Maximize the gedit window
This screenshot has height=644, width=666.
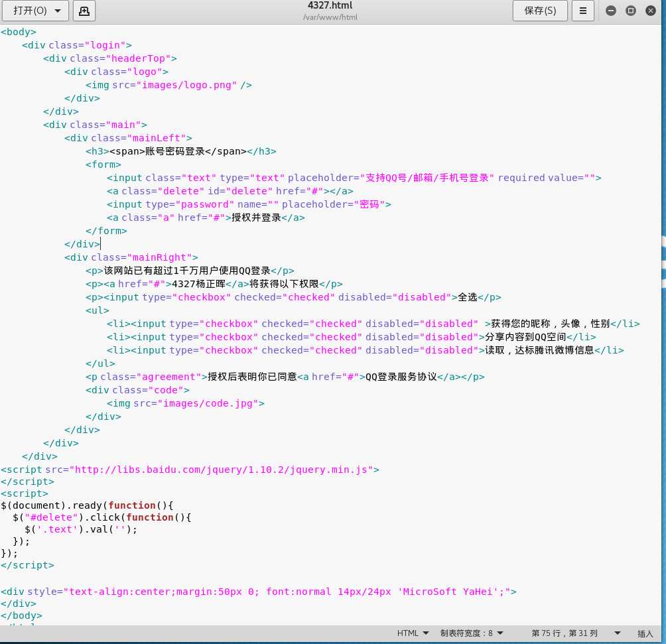click(x=631, y=11)
